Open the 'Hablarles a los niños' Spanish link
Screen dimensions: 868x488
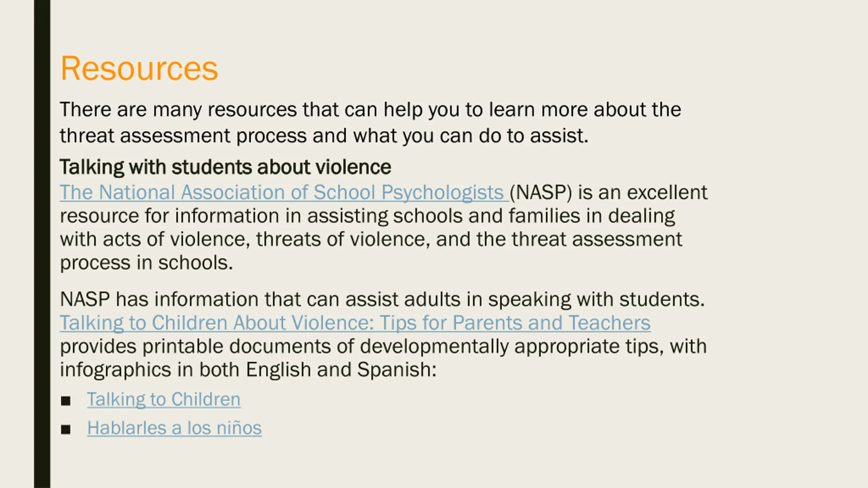174,428
